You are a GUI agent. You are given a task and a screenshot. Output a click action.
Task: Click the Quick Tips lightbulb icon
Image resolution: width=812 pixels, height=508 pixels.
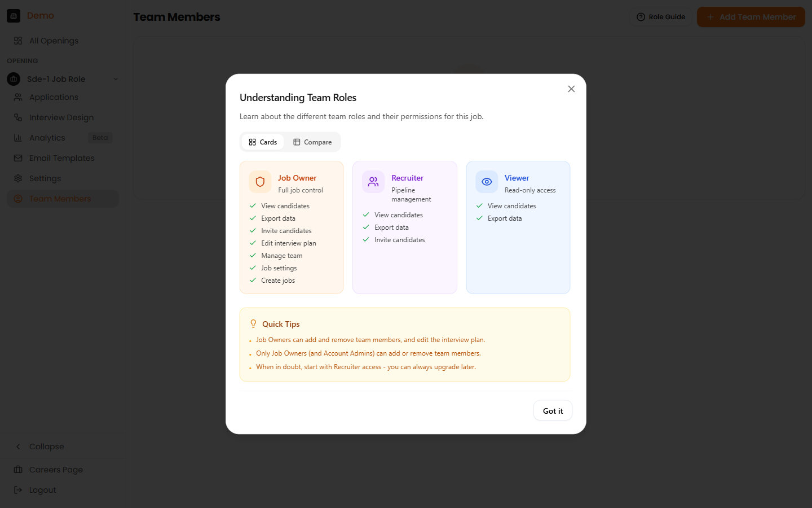tap(253, 323)
